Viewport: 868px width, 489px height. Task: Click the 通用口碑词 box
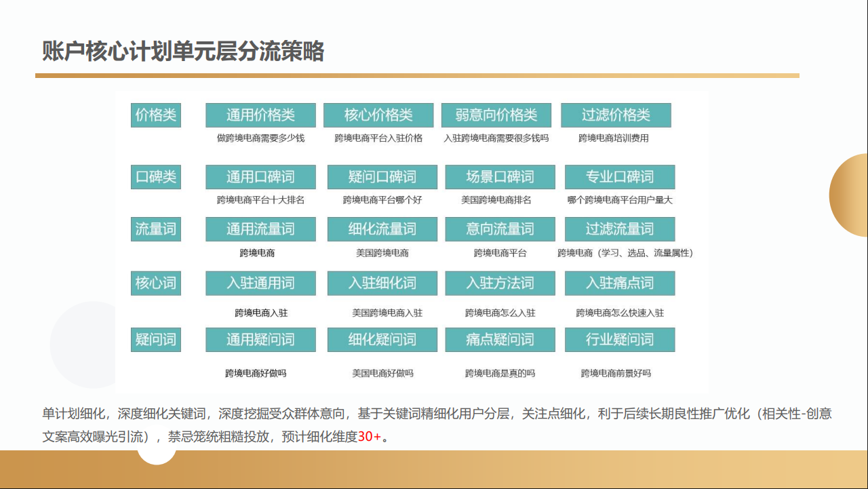(260, 177)
